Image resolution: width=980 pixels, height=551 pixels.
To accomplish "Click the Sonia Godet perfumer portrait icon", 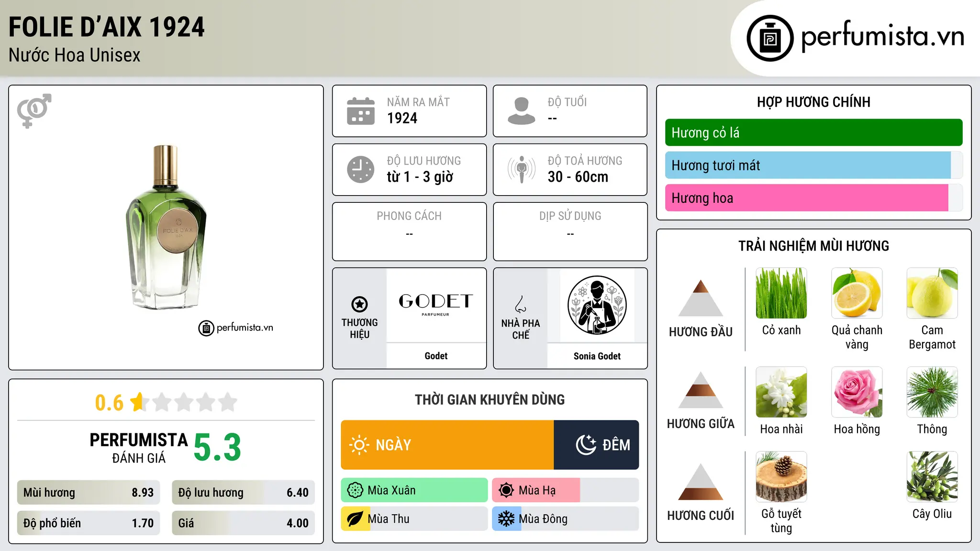I will coord(597,305).
